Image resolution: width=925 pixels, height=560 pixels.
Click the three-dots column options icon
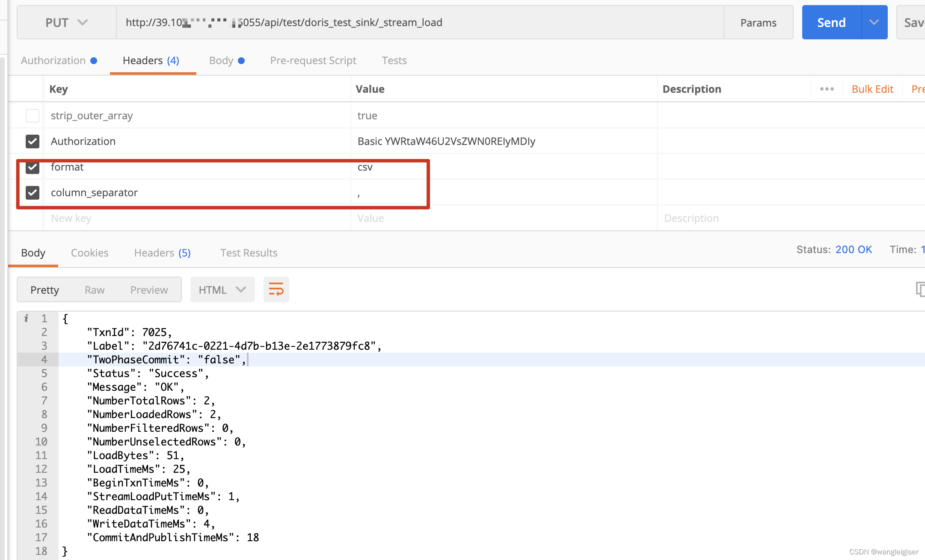click(x=827, y=89)
